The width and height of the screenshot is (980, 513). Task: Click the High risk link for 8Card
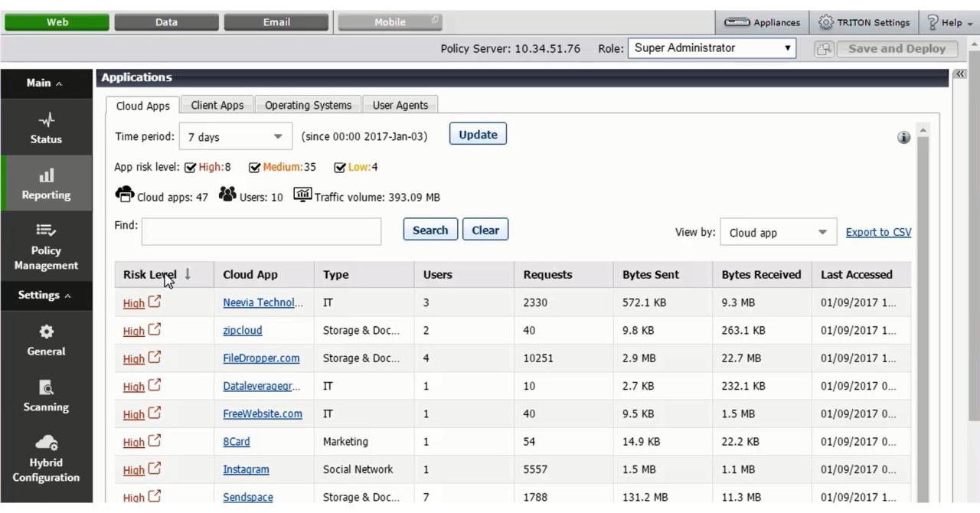click(133, 442)
